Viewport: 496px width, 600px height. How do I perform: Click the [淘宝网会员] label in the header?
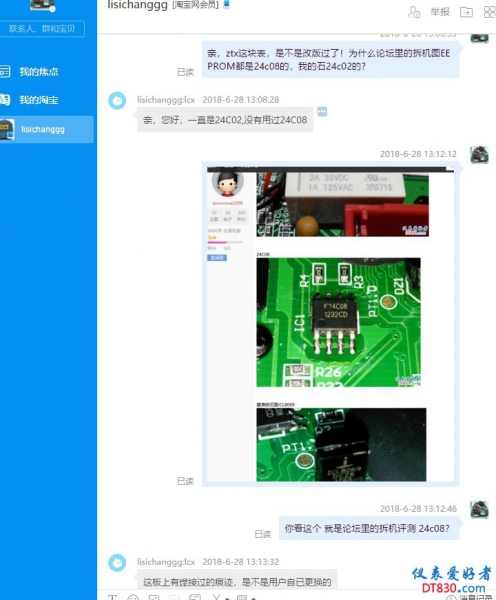[195, 5]
